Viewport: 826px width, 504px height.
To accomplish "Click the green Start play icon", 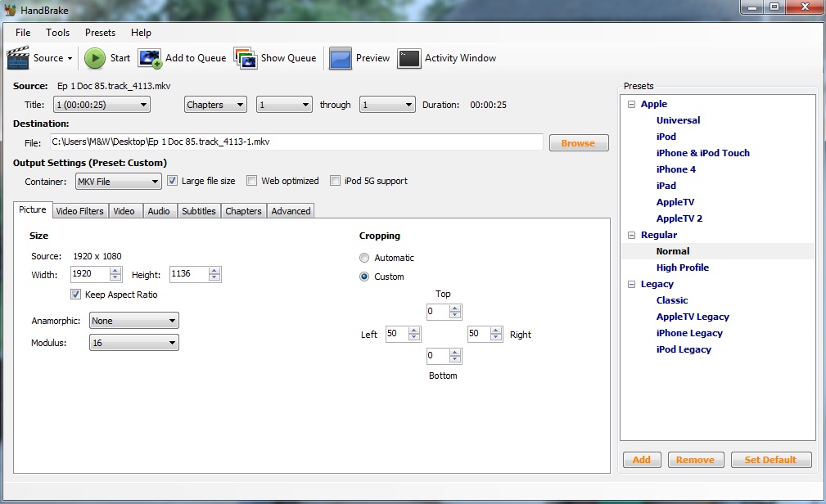I will [95, 58].
